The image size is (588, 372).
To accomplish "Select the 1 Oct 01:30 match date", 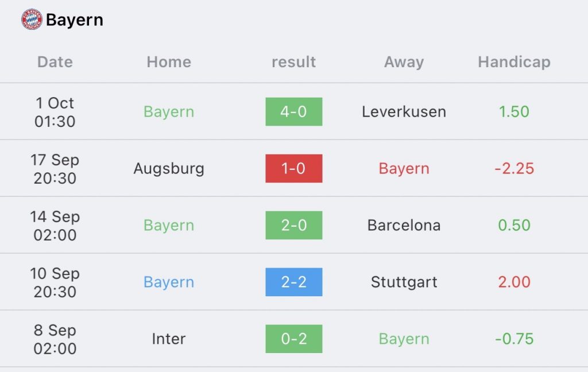I will pyautogui.click(x=55, y=112).
